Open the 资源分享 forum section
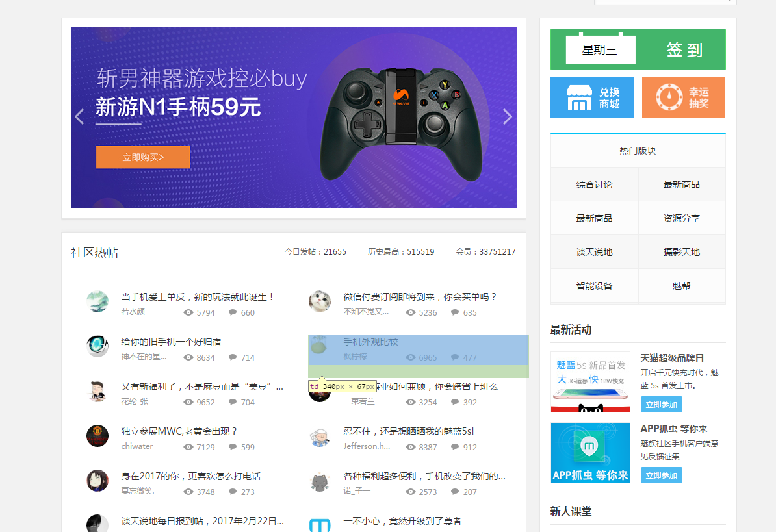The image size is (776, 532). (681, 218)
